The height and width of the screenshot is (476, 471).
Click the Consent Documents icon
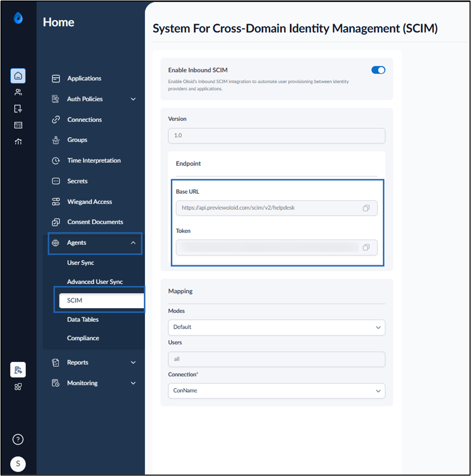(56, 222)
